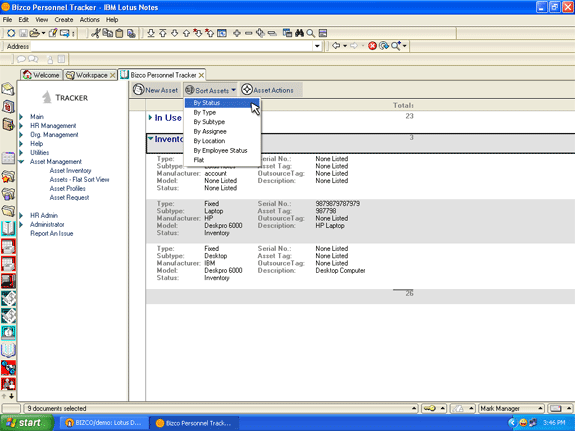Screen dimensions: 575x431
Task: Expand the Administrator section
Action: tap(21, 224)
